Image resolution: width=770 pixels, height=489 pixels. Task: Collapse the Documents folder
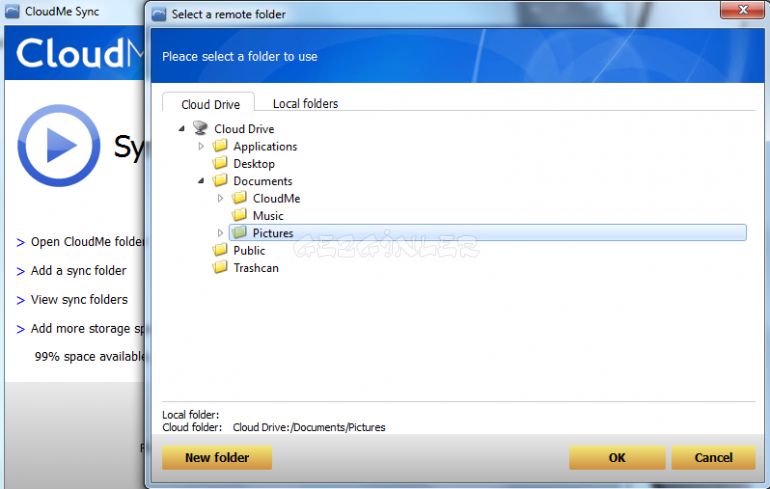click(201, 181)
